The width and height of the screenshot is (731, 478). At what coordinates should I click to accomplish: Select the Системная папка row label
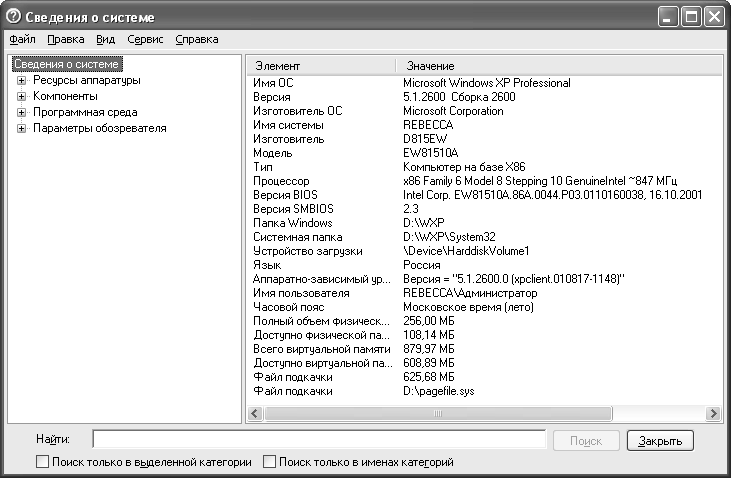[x=298, y=237]
